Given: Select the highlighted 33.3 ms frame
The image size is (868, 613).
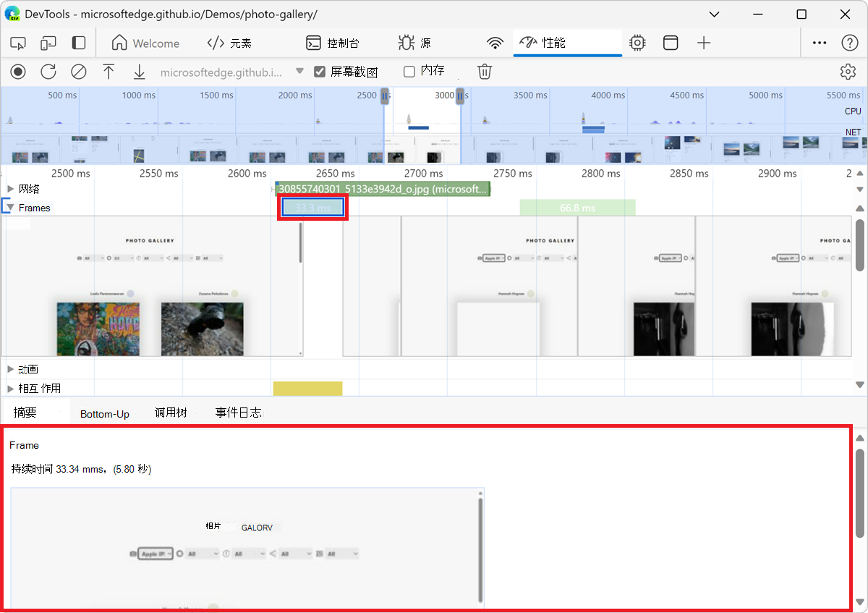Looking at the screenshot, I should [312, 208].
